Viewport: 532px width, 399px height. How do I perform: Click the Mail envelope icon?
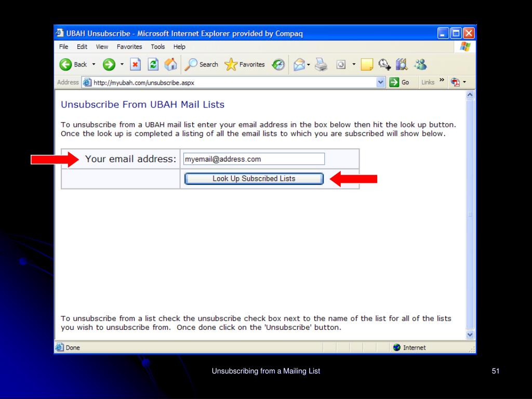[x=299, y=64]
